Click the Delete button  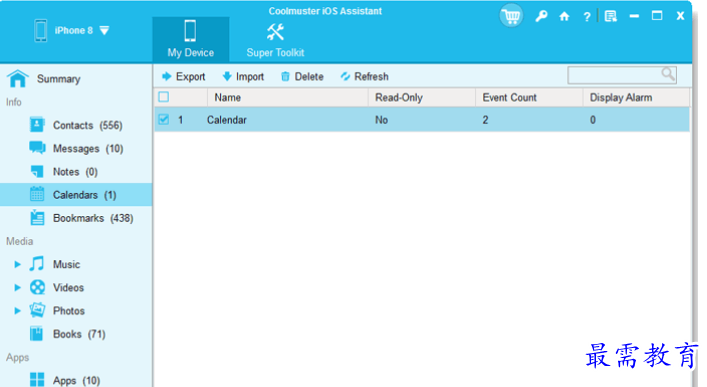tap(302, 77)
